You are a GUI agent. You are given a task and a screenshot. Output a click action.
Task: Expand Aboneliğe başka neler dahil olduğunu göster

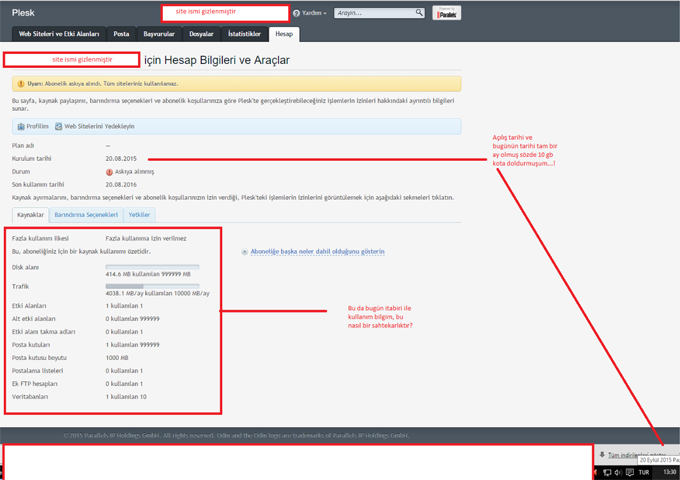tap(317, 251)
